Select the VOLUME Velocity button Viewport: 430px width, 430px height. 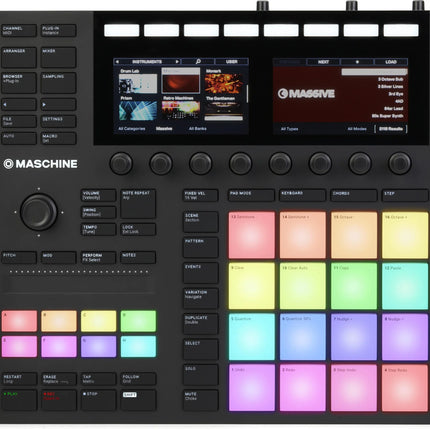tap(98, 195)
